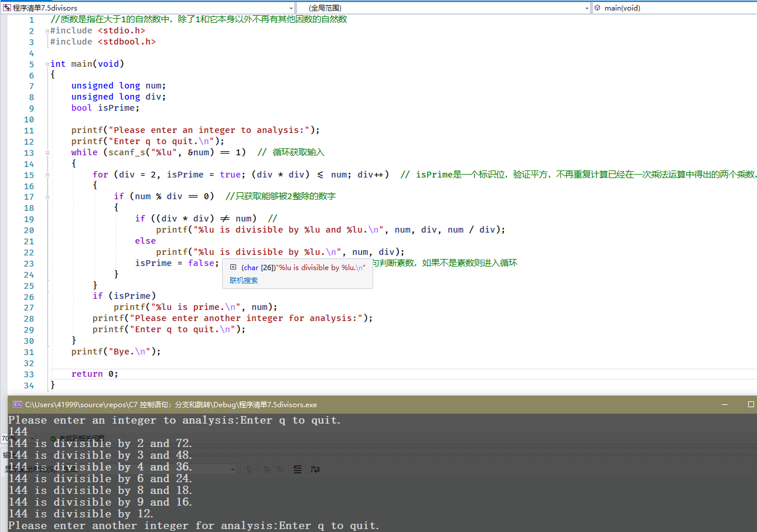This screenshot has height=532, width=757.
Task: Click line number 26 in the gutter
Action: coord(29,296)
